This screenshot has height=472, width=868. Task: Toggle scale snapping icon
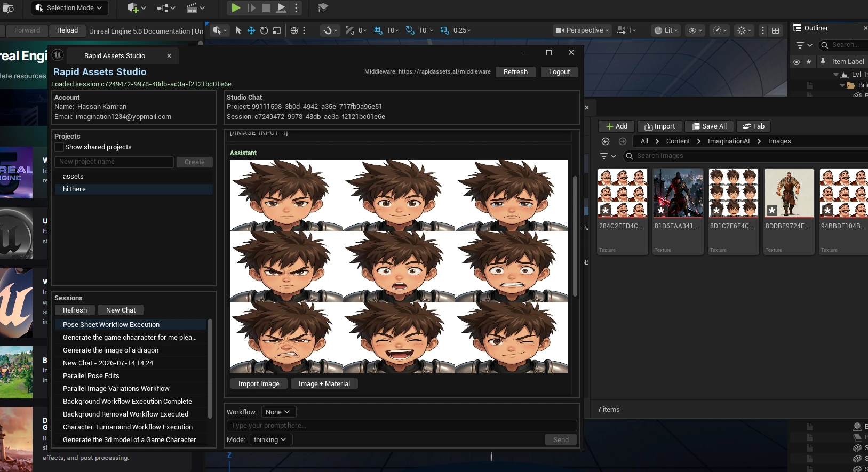pyautogui.click(x=445, y=30)
